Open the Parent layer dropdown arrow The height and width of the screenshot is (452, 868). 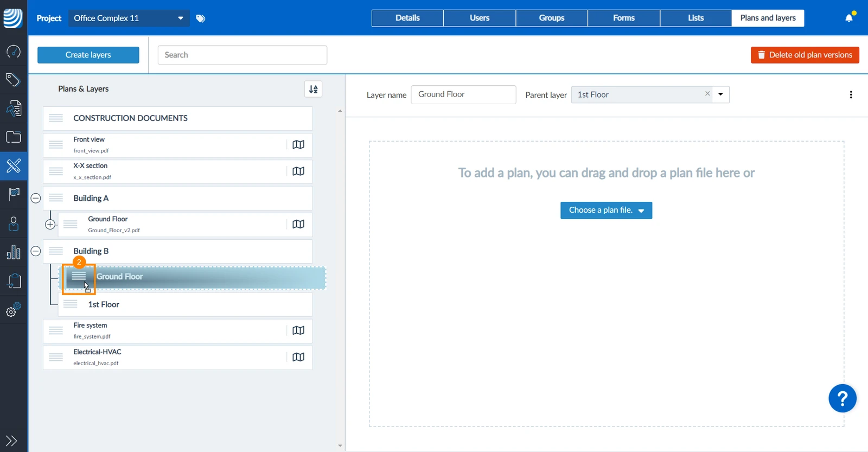pos(721,94)
